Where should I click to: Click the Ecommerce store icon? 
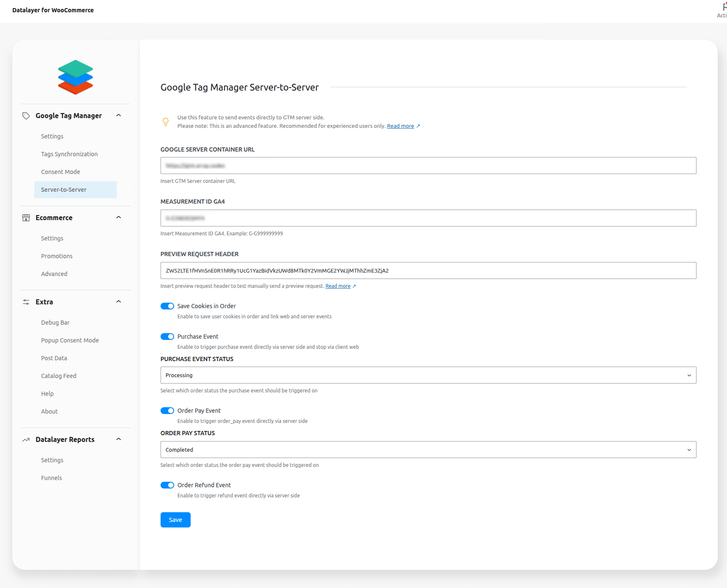26,218
